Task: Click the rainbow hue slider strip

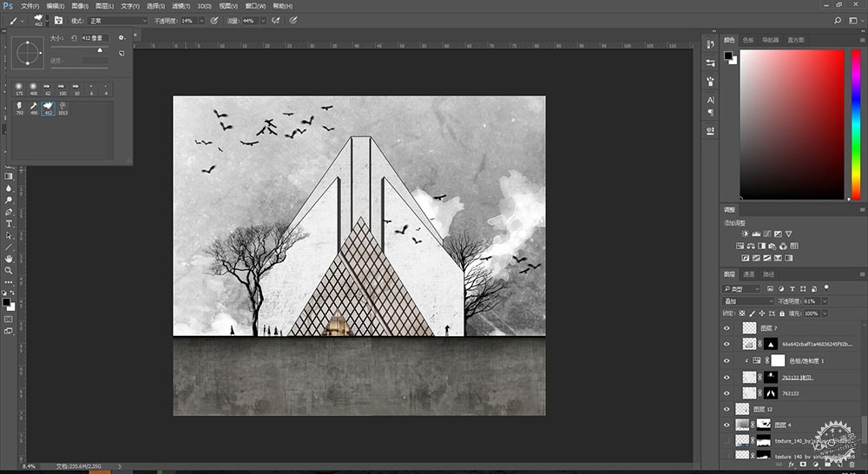Action: [x=856, y=125]
